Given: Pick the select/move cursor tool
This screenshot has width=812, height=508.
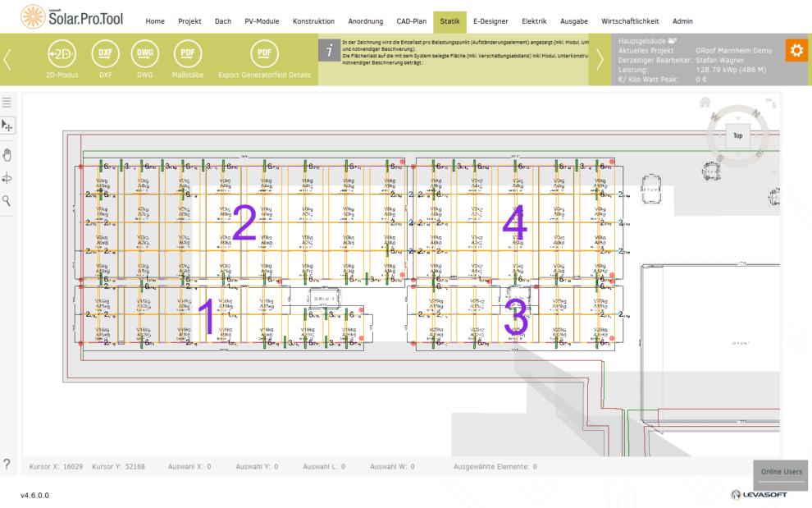Looking at the screenshot, I should (7, 126).
